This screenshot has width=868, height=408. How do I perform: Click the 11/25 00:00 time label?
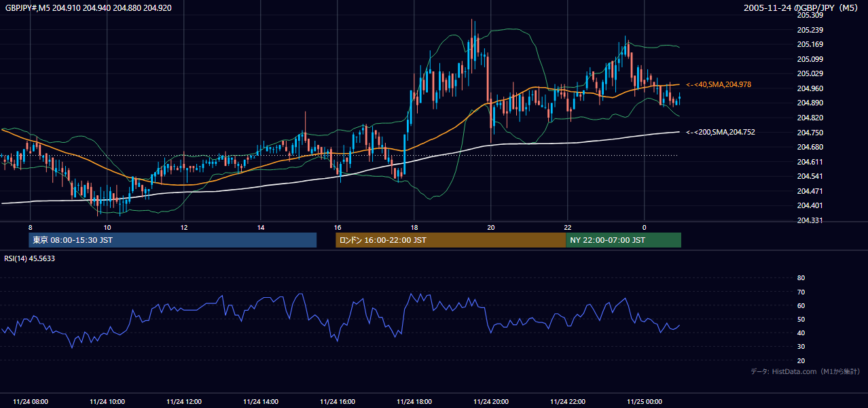(x=645, y=401)
